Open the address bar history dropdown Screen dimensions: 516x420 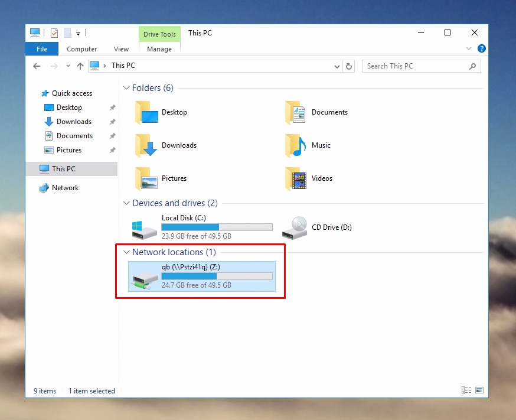pos(337,67)
